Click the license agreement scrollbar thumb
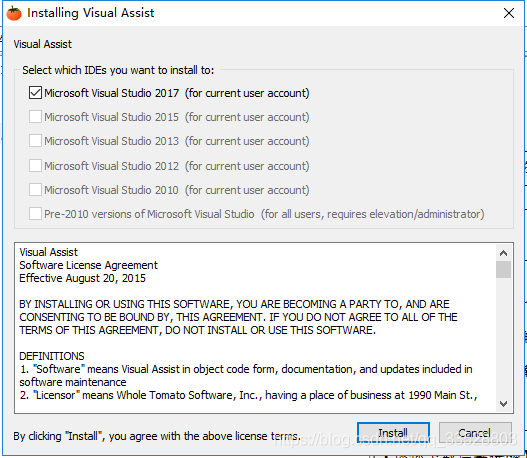 click(503, 269)
